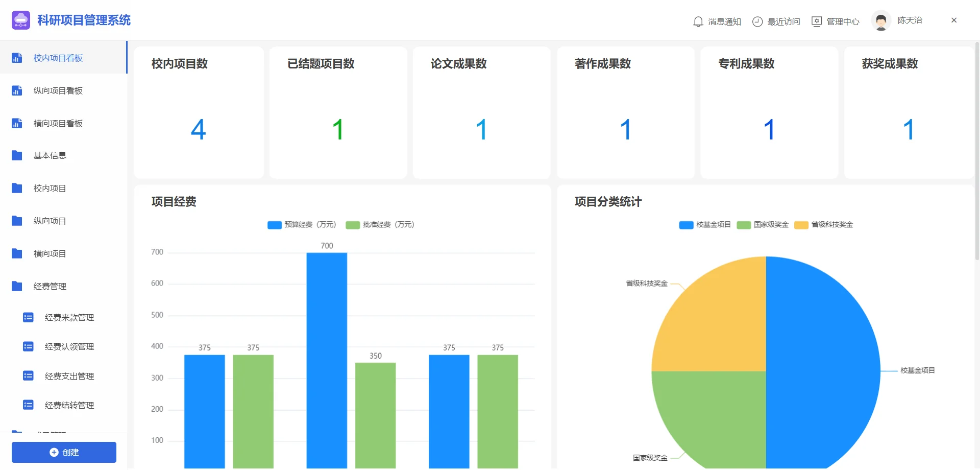Click the folder icon beside 经费管理
The width and height of the screenshot is (980, 470).
coord(17,286)
